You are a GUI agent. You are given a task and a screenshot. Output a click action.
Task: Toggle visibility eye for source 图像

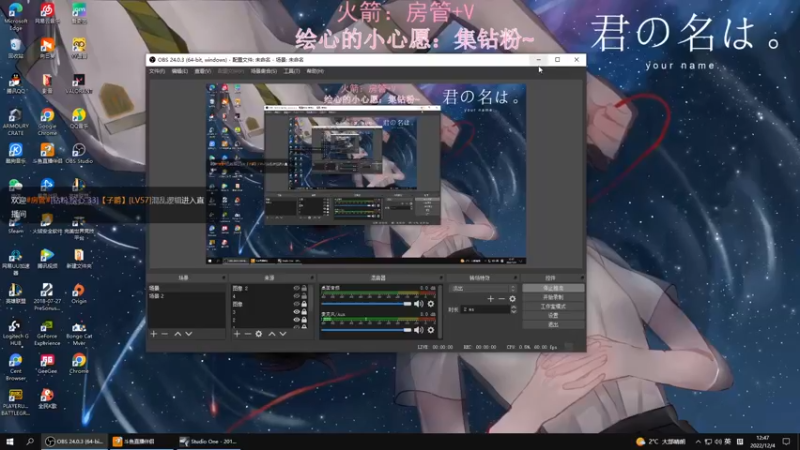point(296,304)
